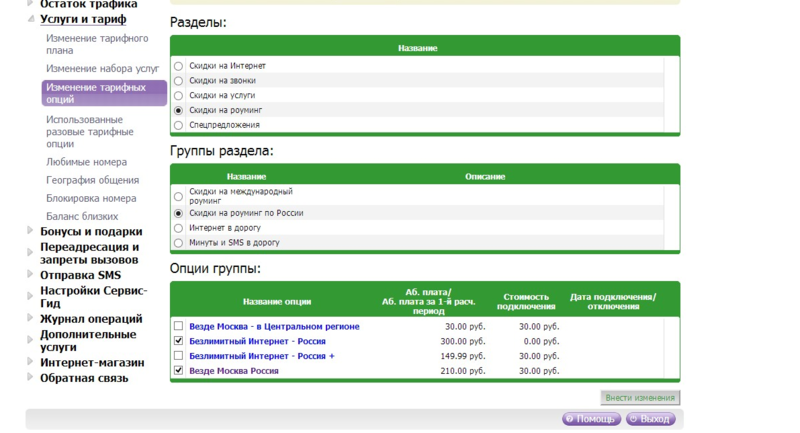This screenshot has height=433, width=800.
Task: Open the 'Блокировка номера' menu item
Action: (x=91, y=198)
